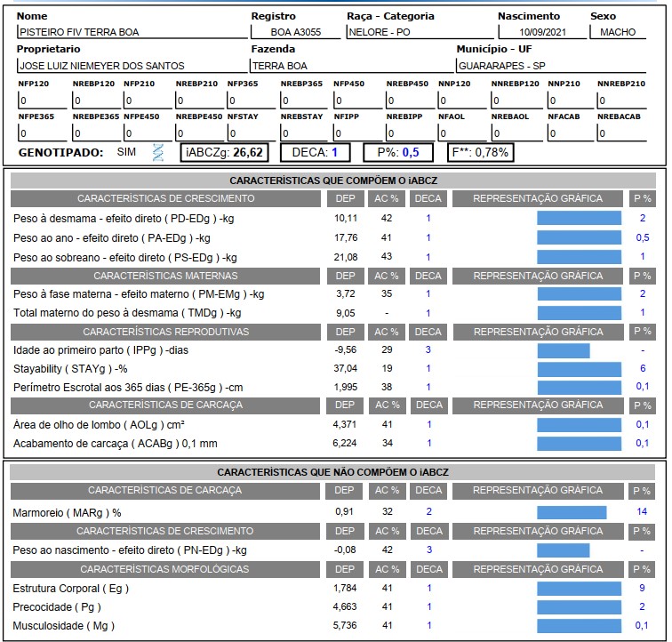The image size is (672, 642).
Task: Click the P% value 9 for Estrutura Corporal
Action: (x=642, y=588)
